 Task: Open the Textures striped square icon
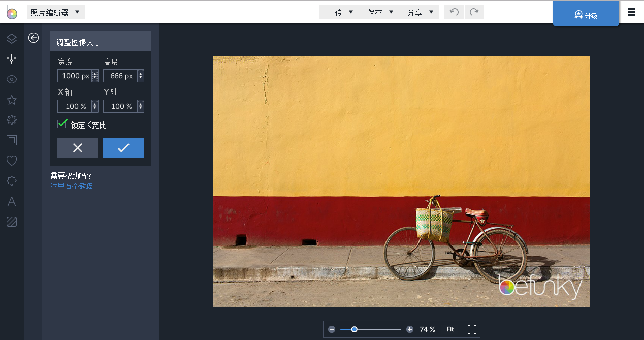(12, 222)
